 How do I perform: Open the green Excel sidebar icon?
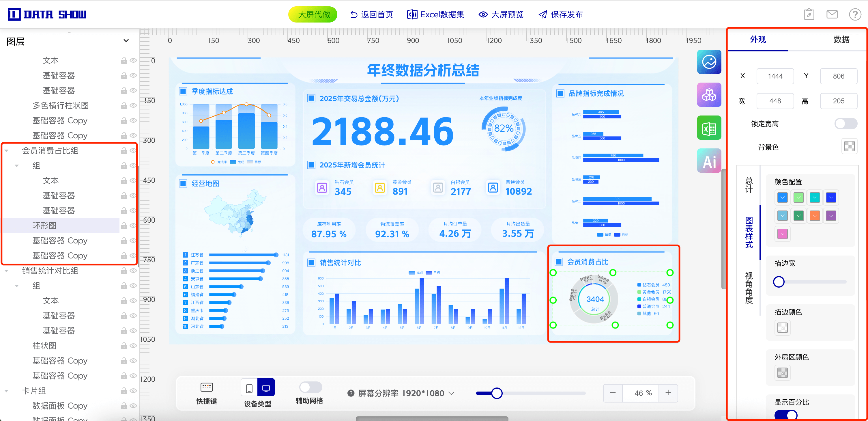[x=709, y=128]
